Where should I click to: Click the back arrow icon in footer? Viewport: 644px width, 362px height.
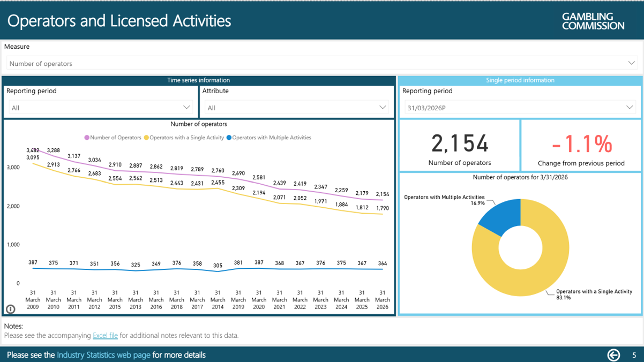point(613,355)
